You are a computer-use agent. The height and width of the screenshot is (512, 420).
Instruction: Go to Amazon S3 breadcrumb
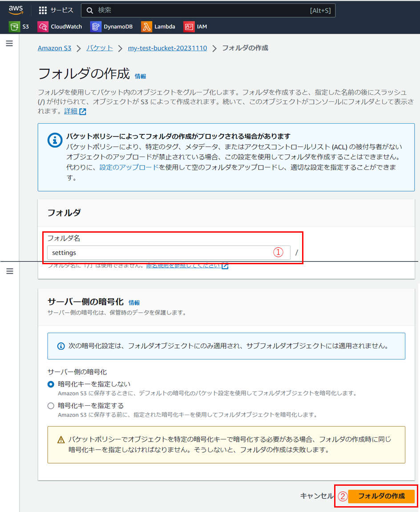(55, 48)
